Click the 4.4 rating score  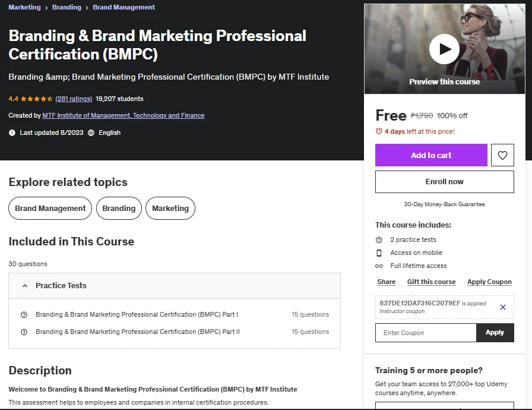pyautogui.click(x=13, y=99)
